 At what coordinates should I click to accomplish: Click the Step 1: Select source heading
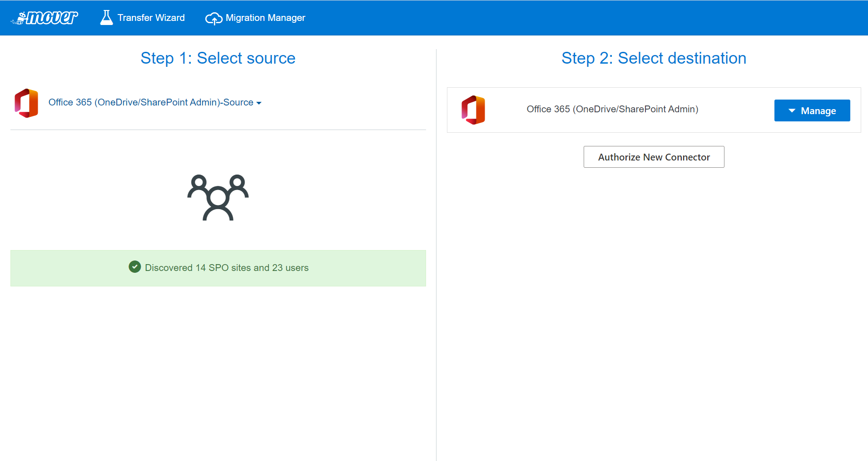point(218,58)
